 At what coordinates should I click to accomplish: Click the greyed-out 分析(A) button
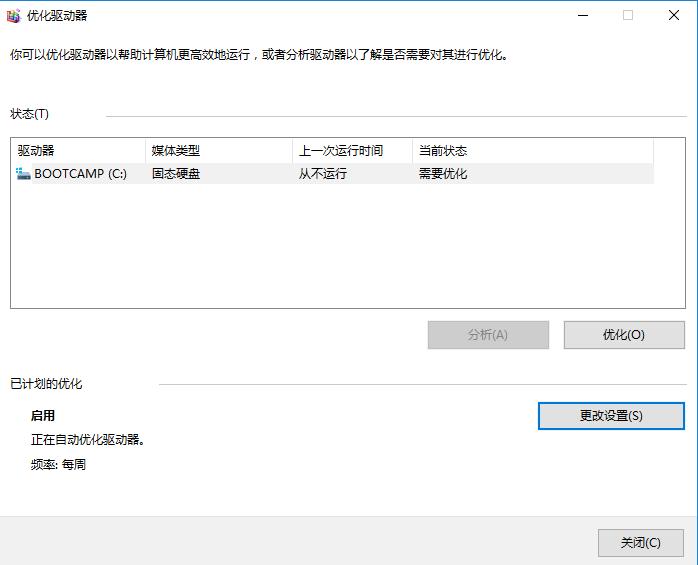coord(488,335)
